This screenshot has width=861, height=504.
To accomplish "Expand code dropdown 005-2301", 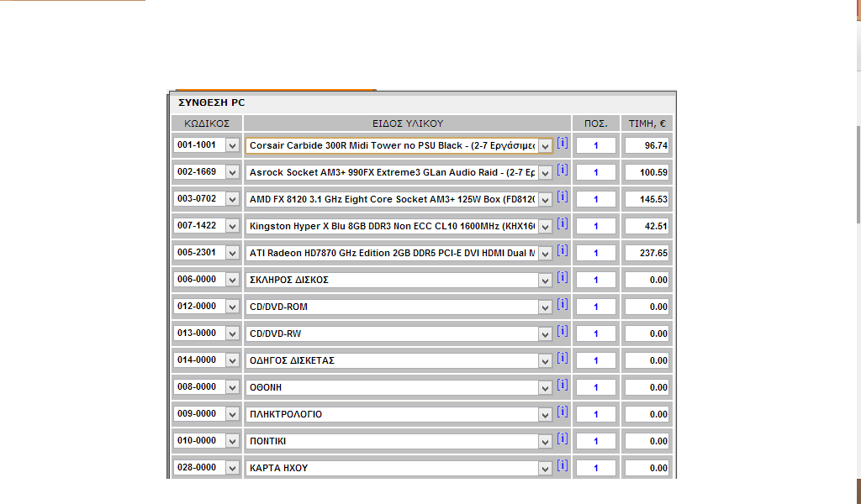I will 232,254.
